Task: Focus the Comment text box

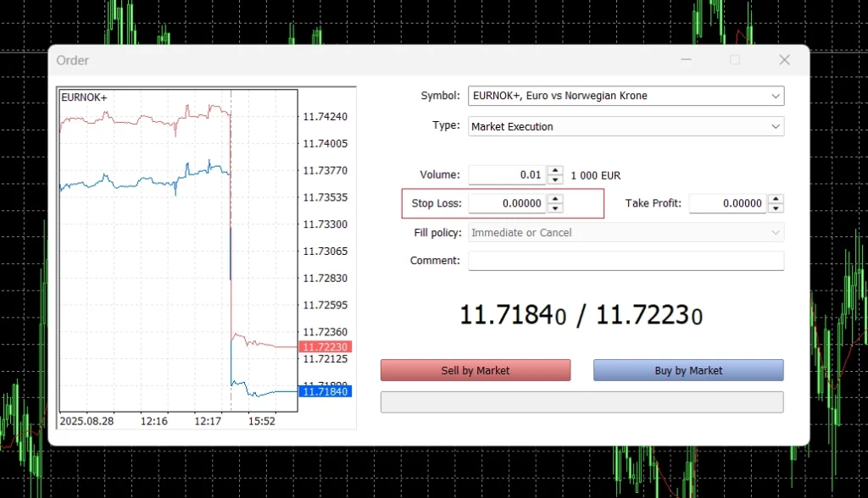Action: 626,261
